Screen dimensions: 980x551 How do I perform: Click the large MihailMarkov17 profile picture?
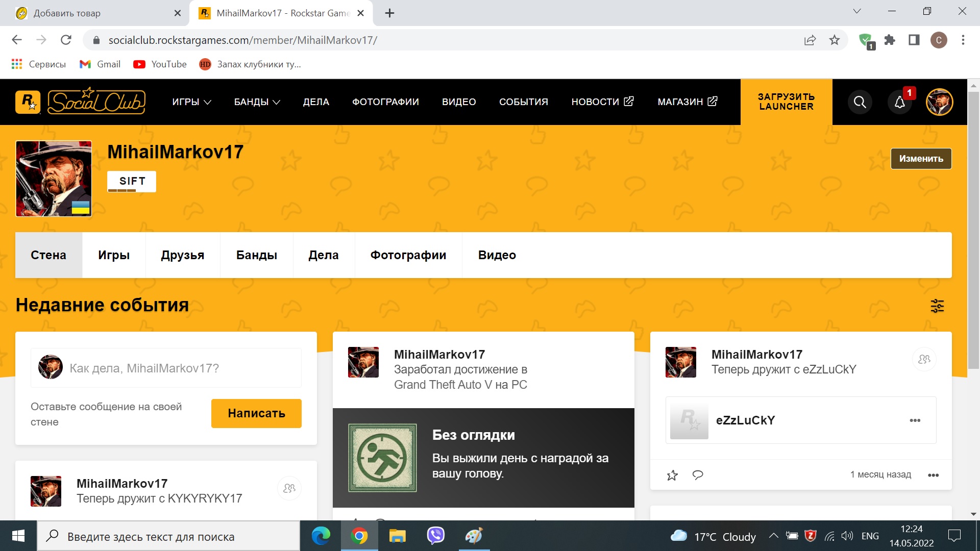click(x=54, y=179)
